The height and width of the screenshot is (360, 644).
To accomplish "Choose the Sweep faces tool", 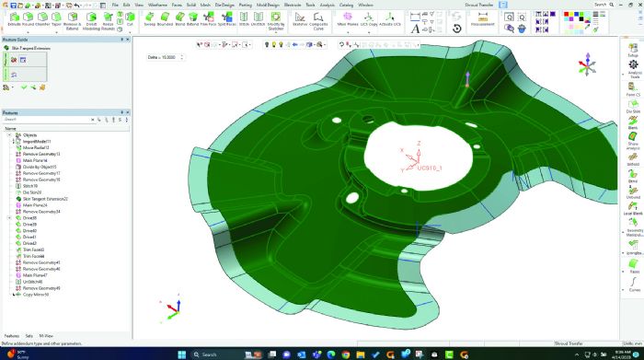I will pos(149,19).
